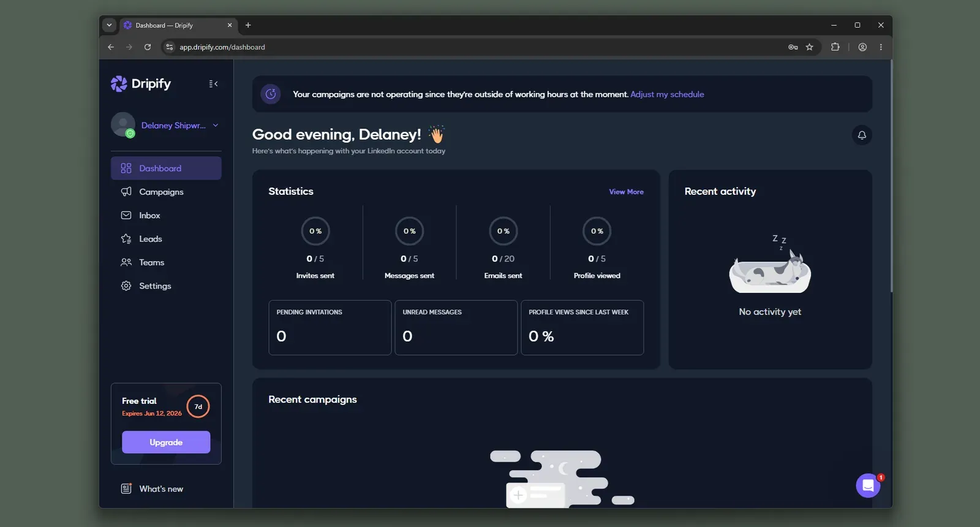Click the Messages sent progress circle
This screenshot has width=980, height=527.
[409, 231]
